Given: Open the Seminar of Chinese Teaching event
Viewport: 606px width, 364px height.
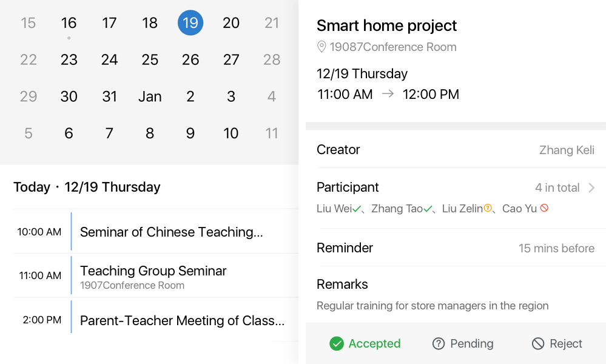Looking at the screenshot, I should 172,232.
